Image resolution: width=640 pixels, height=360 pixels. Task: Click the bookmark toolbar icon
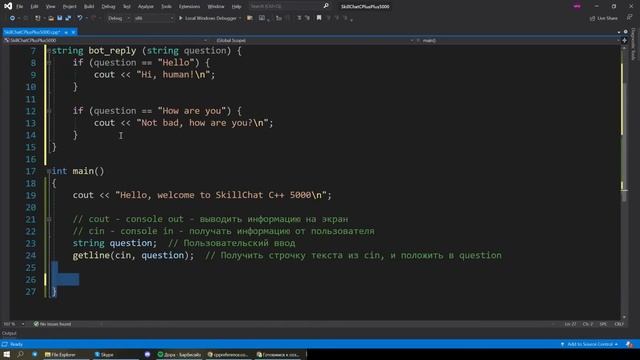[x=319, y=18]
